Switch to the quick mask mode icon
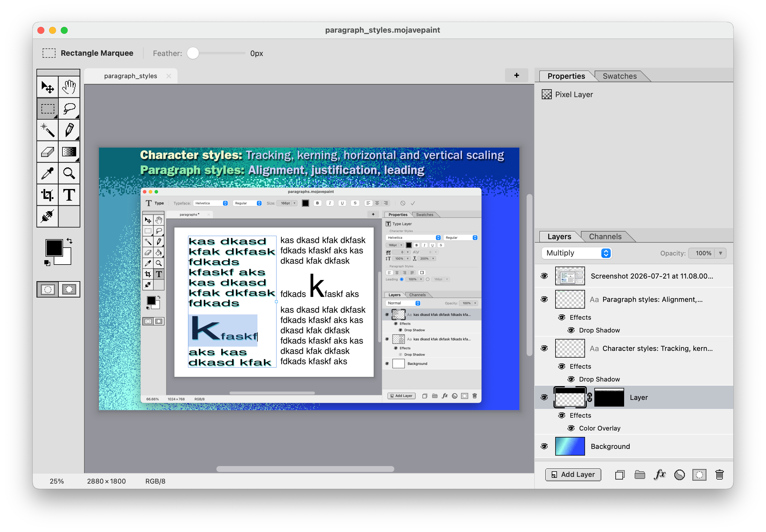766x532 pixels. (x=69, y=289)
